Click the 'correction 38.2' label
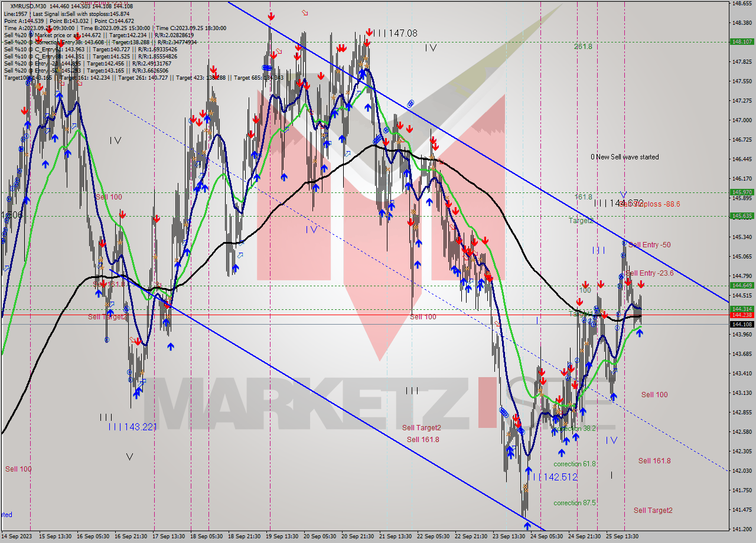Image resolution: width=756 pixels, height=543 pixels. (575, 428)
